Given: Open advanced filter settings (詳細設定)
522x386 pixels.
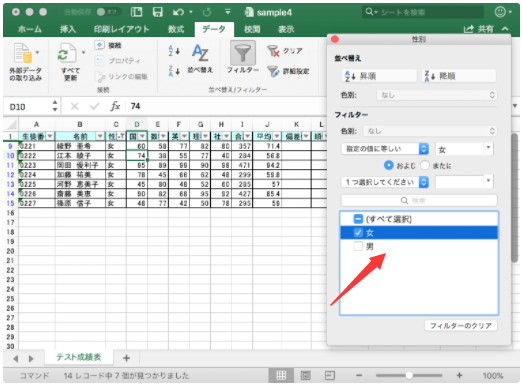Looking at the screenshot, I should [x=273, y=71].
